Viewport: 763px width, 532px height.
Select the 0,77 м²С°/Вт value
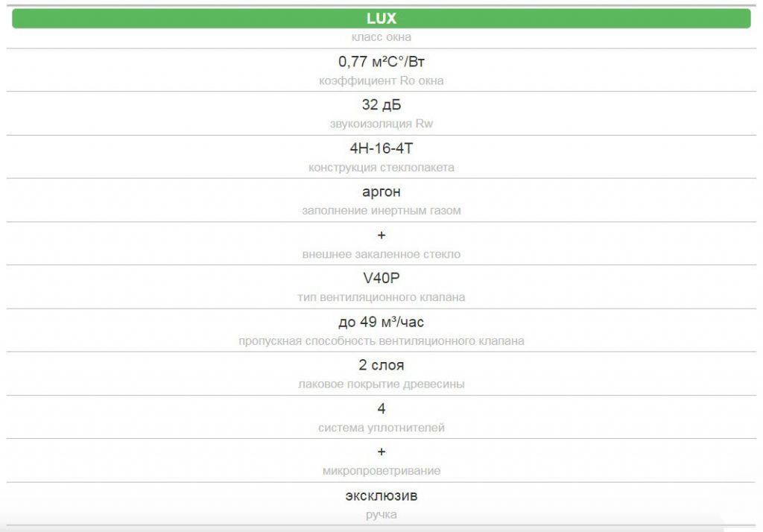pos(381,62)
